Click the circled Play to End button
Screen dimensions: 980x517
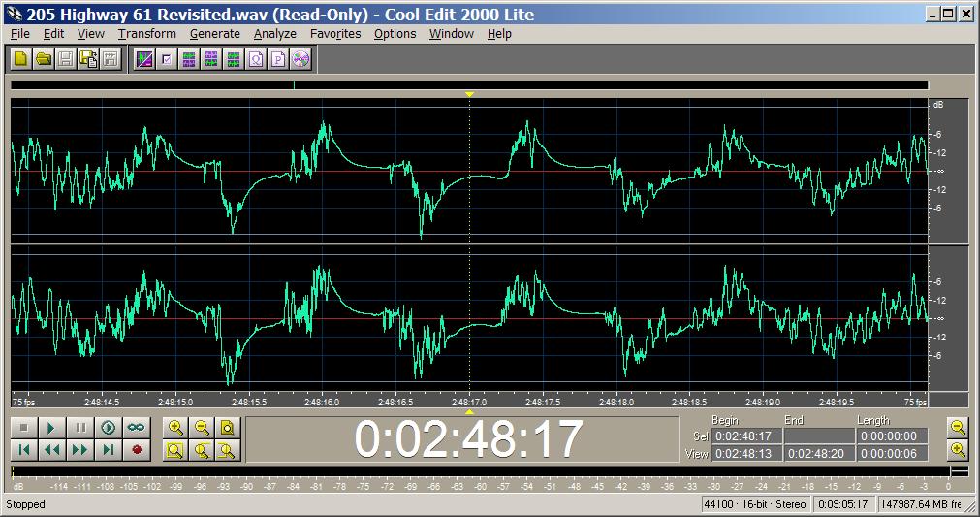pyautogui.click(x=109, y=428)
